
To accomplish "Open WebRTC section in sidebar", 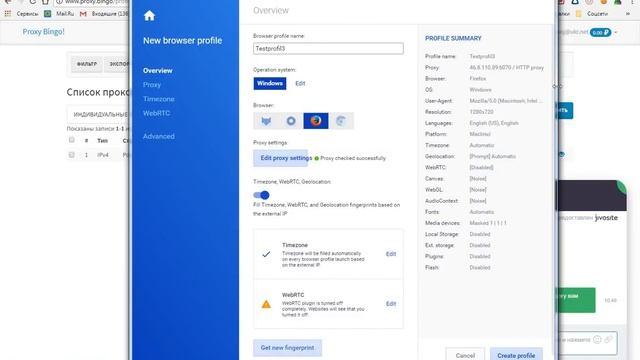I will [x=156, y=113].
